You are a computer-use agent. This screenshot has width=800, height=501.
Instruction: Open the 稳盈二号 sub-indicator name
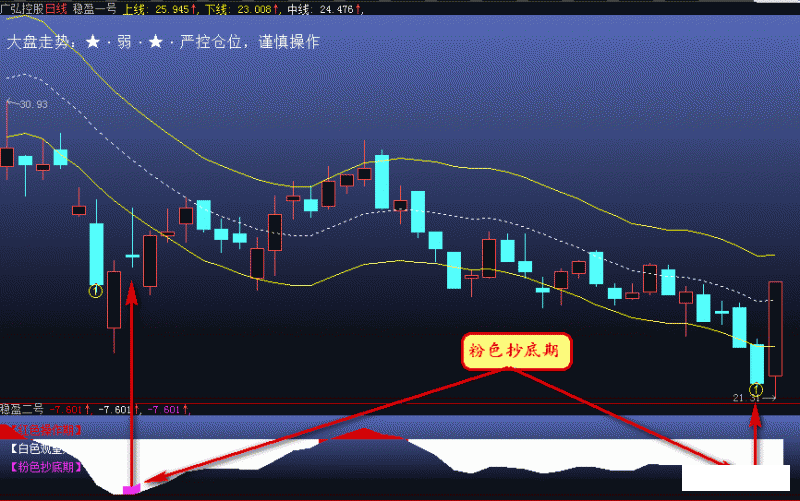pos(22,409)
